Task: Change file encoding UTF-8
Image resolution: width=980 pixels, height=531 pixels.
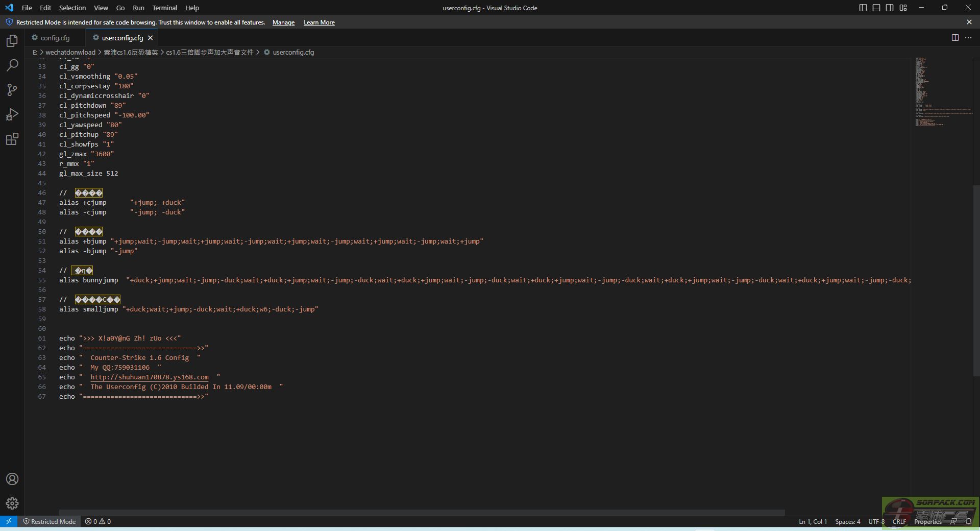Action: (x=876, y=521)
